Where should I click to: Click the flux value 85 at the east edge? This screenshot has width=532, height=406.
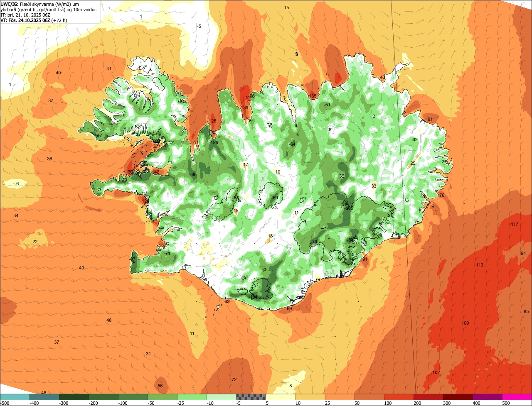click(526, 311)
